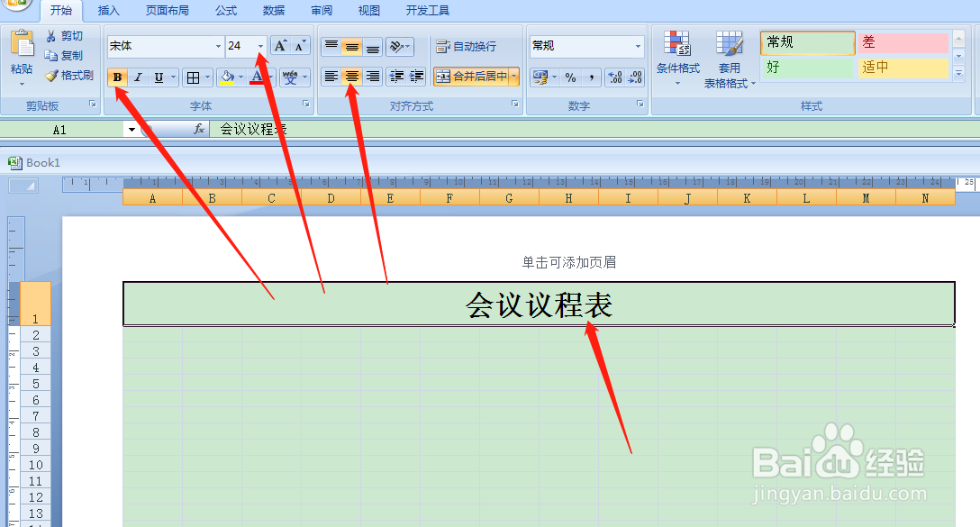Select column F header
The image size is (980, 527).
[x=449, y=198]
